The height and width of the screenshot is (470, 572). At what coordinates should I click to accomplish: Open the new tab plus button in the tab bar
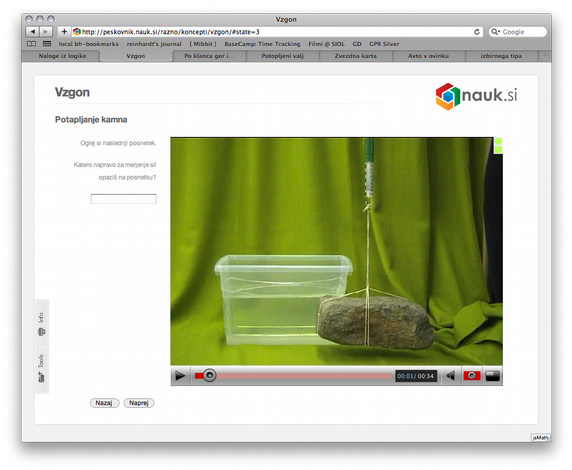545,56
